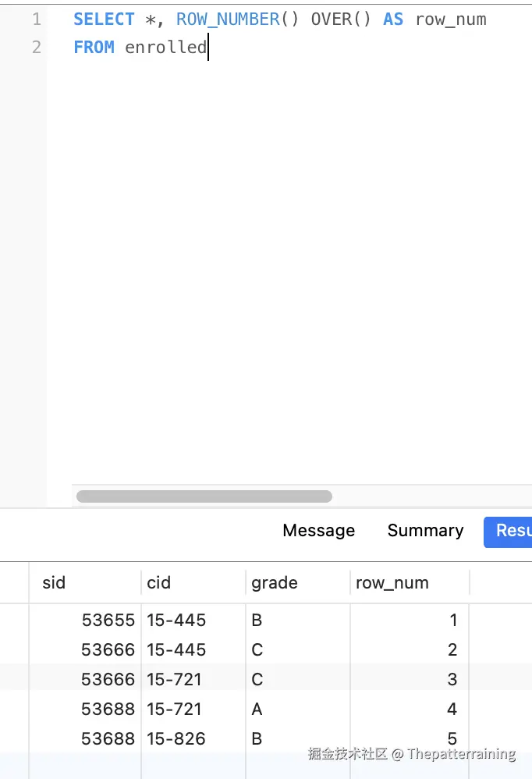Click the cid column header

coord(158,582)
